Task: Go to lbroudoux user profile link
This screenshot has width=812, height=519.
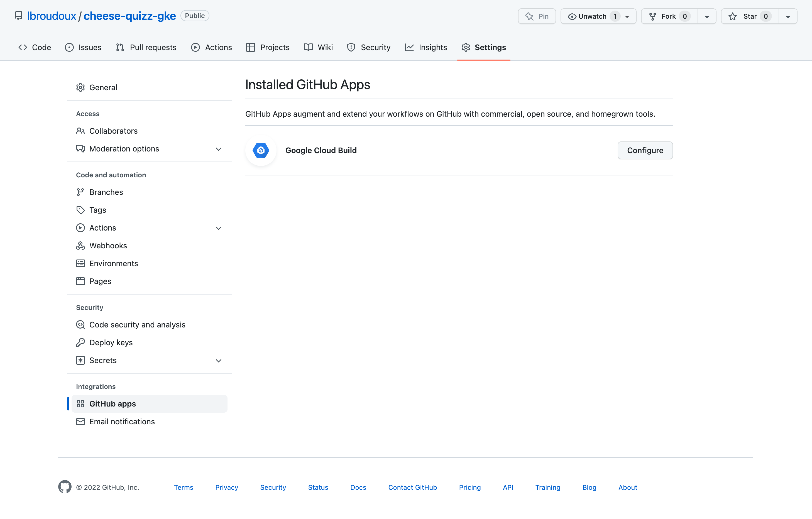Action: pyautogui.click(x=51, y=16)
